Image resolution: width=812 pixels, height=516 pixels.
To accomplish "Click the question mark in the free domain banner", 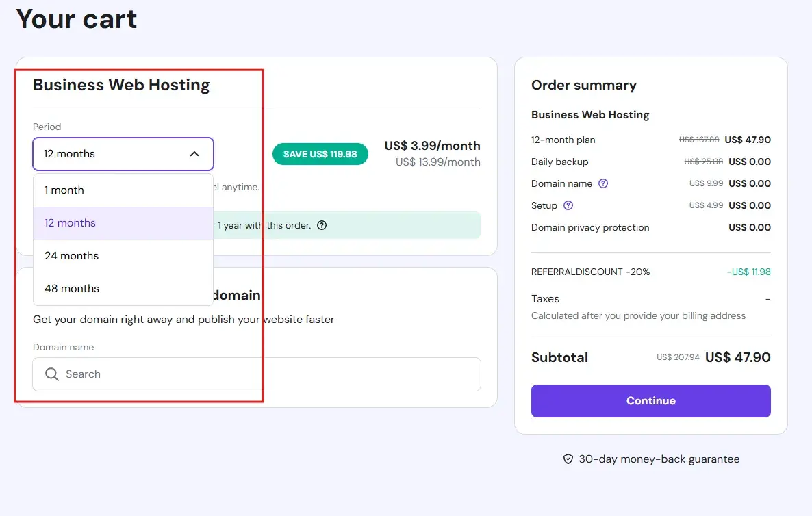I will 322,224.
